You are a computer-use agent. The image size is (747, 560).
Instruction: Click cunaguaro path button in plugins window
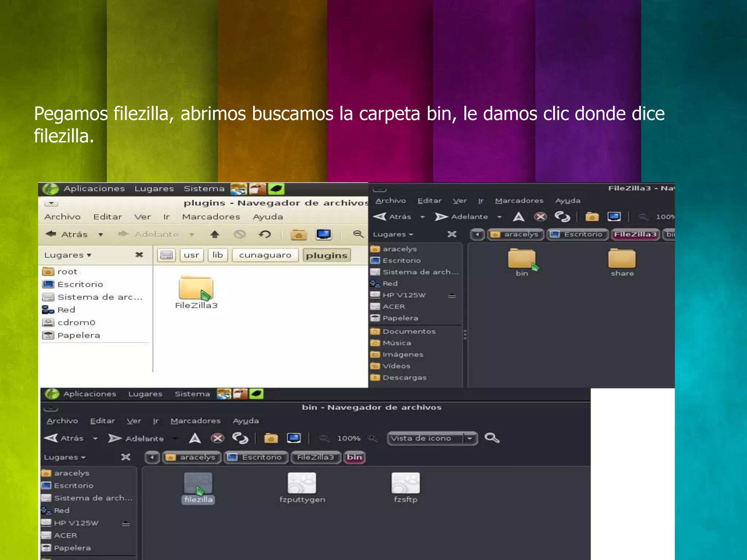265,255
